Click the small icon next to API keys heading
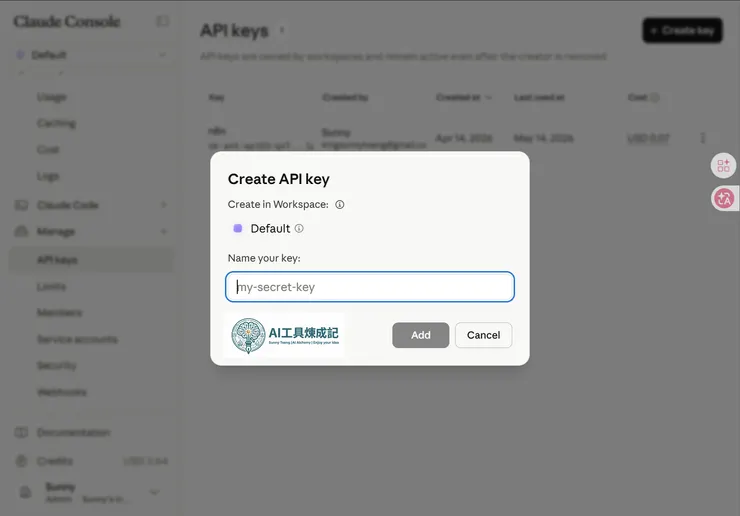Viewport: 740px width, 516px height. point(282,30)
